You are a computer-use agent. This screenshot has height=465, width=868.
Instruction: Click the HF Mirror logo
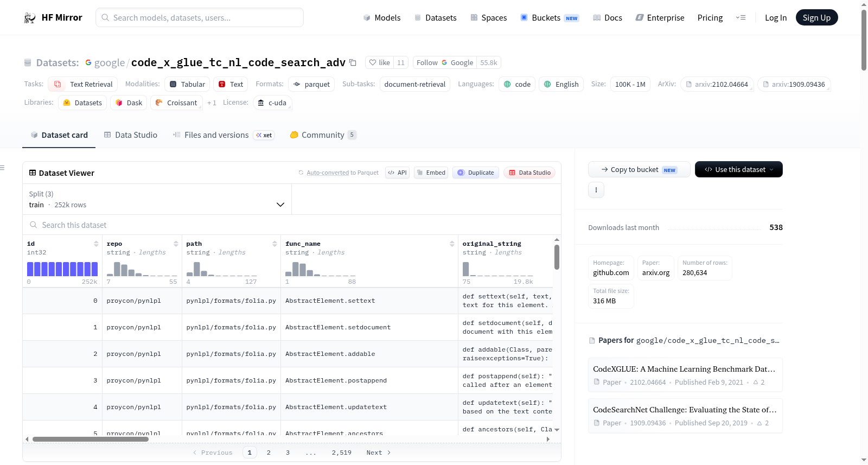click(53, 17)
